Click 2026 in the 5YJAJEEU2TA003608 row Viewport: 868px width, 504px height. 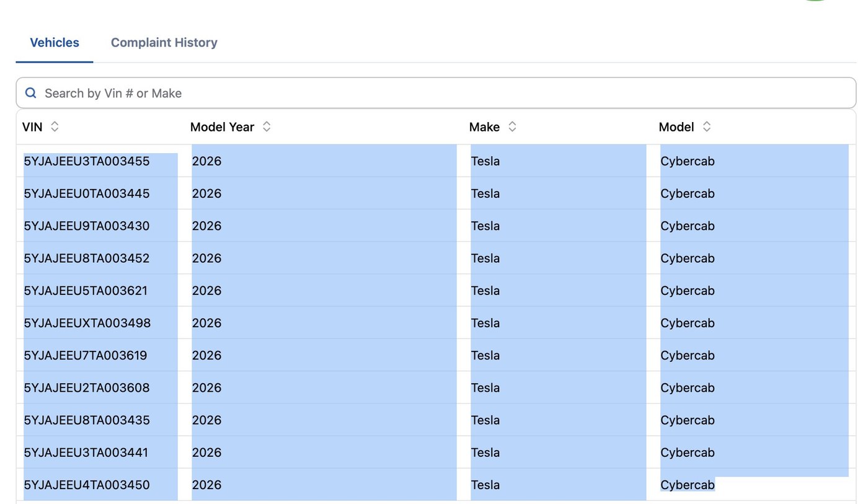[x=206, y=387]
